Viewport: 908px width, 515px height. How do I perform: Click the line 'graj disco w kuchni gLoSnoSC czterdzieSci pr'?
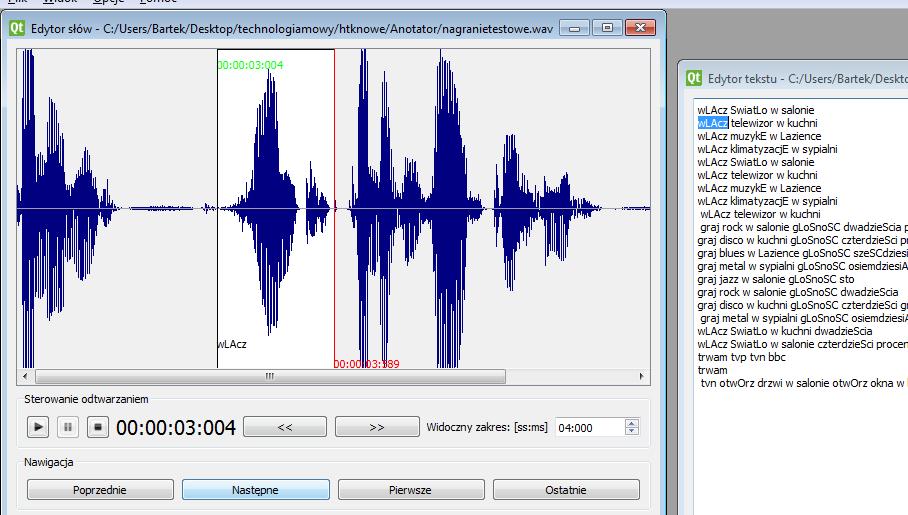tap(803, 240)
